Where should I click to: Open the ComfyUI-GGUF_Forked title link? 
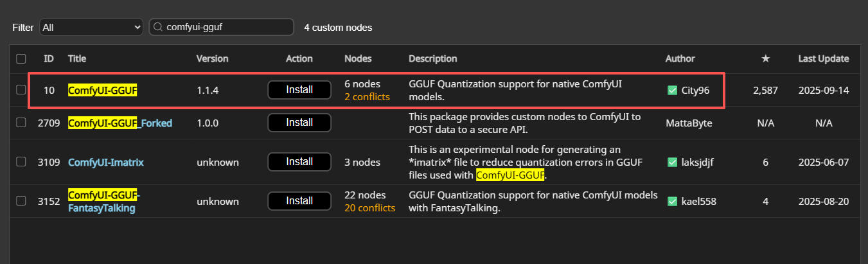click(120, 123)
